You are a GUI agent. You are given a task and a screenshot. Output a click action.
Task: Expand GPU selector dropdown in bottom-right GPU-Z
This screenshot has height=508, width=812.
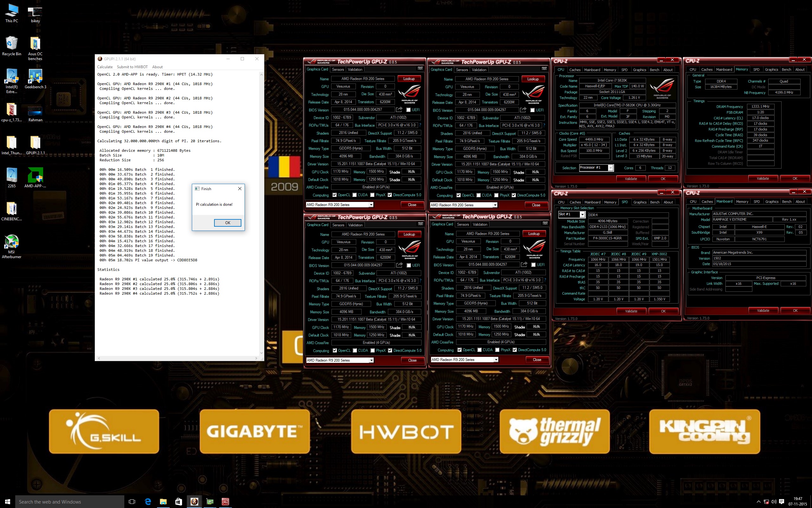(496, 359)
